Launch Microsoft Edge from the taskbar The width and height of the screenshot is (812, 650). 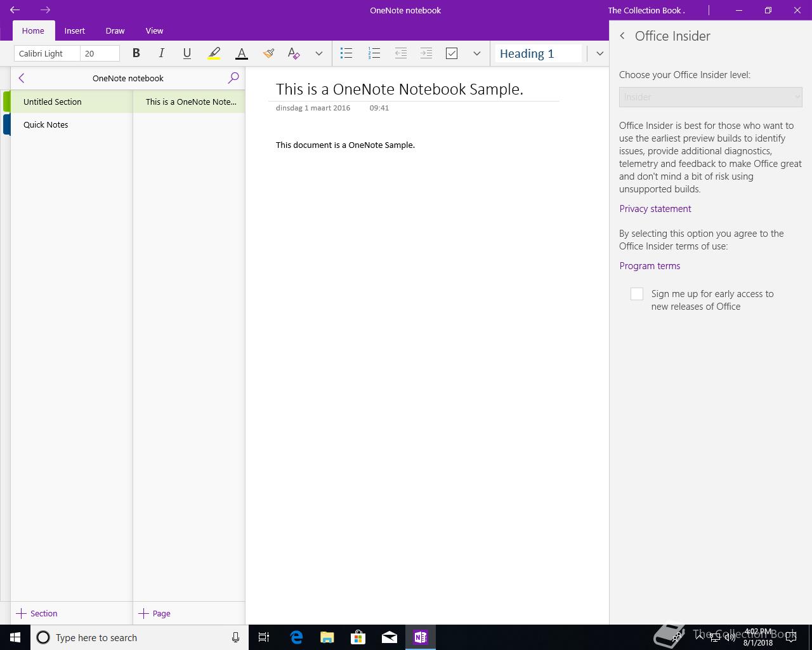(296, 637)
